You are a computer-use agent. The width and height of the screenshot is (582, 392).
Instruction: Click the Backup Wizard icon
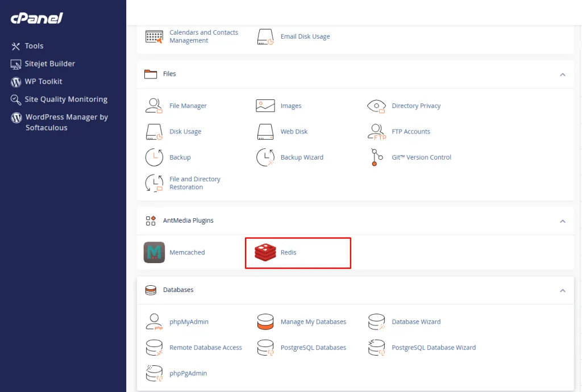tap(265, 157)
